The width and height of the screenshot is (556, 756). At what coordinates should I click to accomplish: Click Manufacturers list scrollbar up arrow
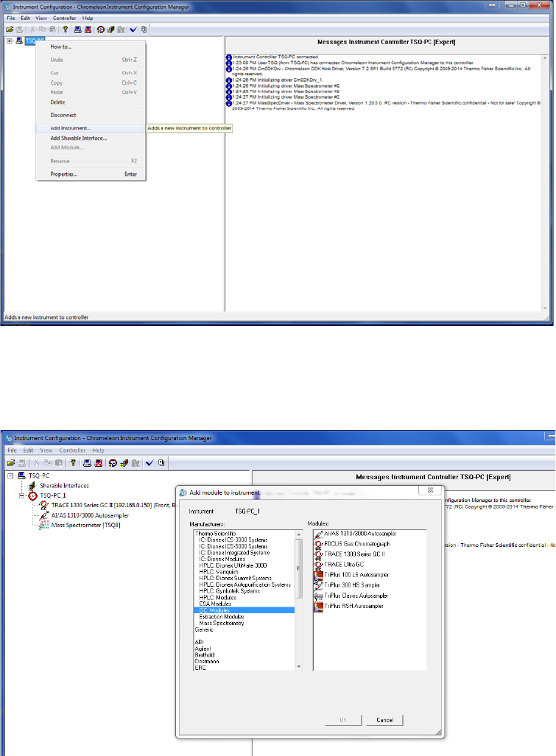[x=299, y=534]
